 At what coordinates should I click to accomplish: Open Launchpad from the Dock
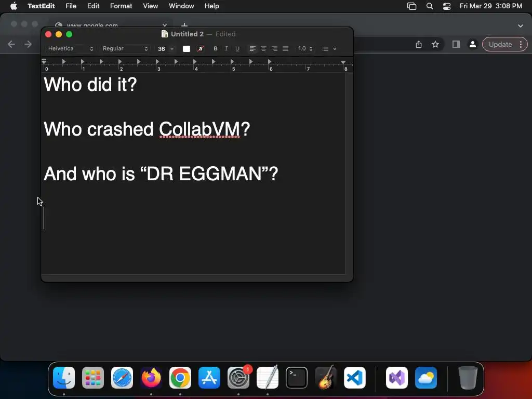[93, 378]
